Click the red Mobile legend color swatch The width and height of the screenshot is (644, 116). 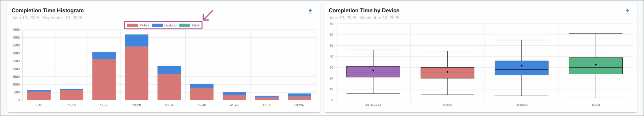132,25
